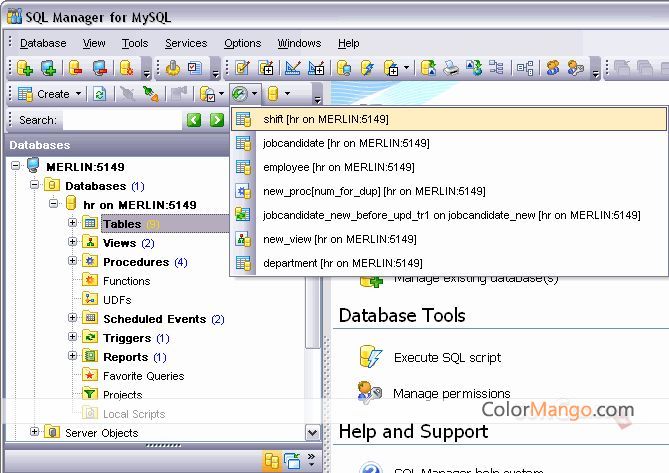Open the Help menu
This screenshot has height=473, width=669.
(349, 43)
